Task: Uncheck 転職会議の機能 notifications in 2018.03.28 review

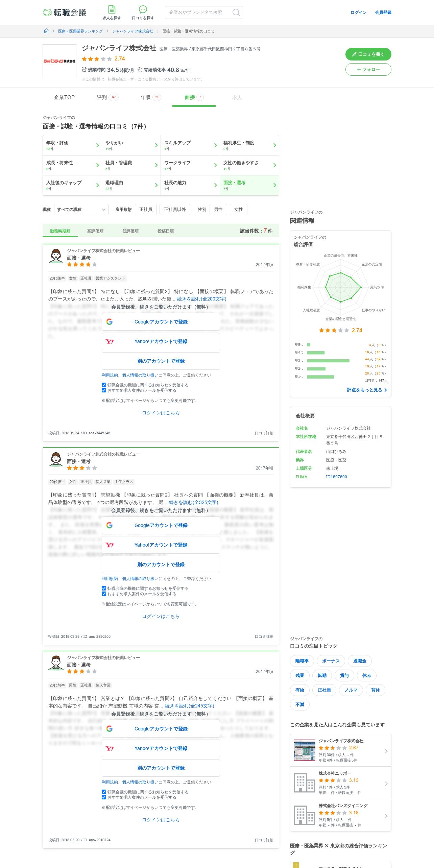Action: pos(104,588)
